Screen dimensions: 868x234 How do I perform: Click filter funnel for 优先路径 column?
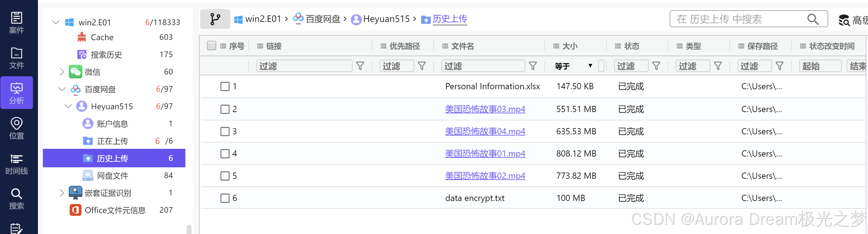pos(422,66)
